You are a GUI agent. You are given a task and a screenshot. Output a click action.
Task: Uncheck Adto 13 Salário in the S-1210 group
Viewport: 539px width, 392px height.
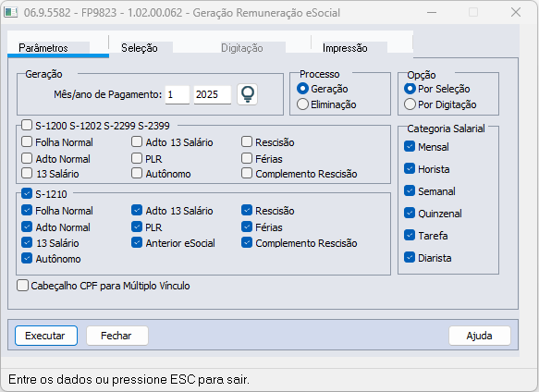[137, 210]
